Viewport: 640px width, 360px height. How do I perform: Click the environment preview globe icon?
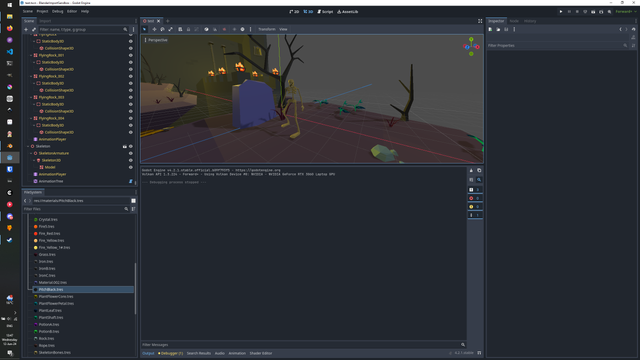[x=242, y=29]
